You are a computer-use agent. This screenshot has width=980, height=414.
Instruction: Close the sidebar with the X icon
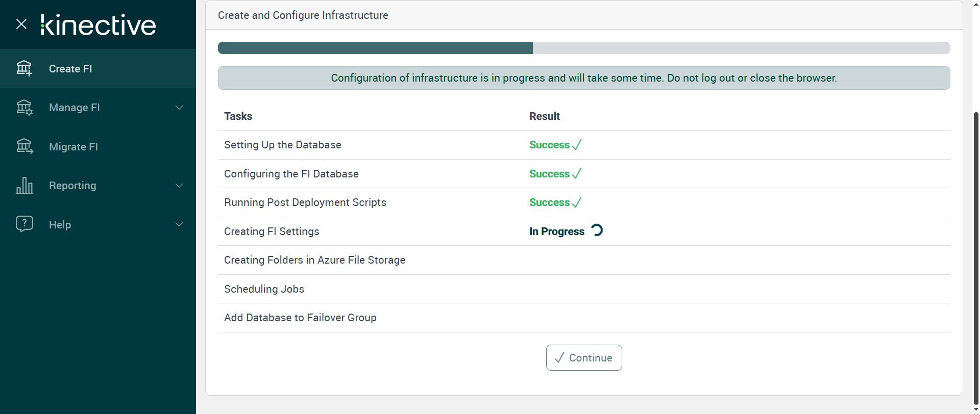coord(21,24)
